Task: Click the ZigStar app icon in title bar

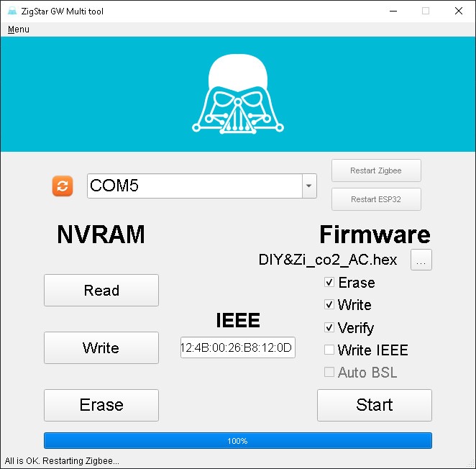Action: click(12, 12)
